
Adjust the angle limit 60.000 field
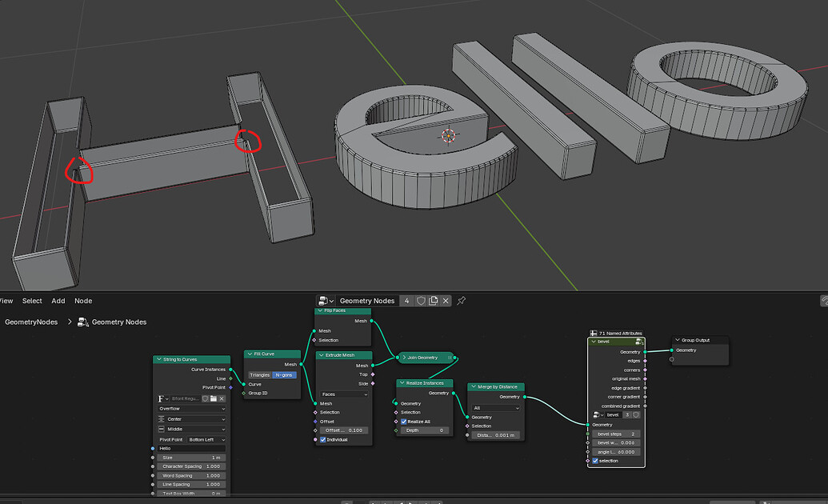coord(616,452)
